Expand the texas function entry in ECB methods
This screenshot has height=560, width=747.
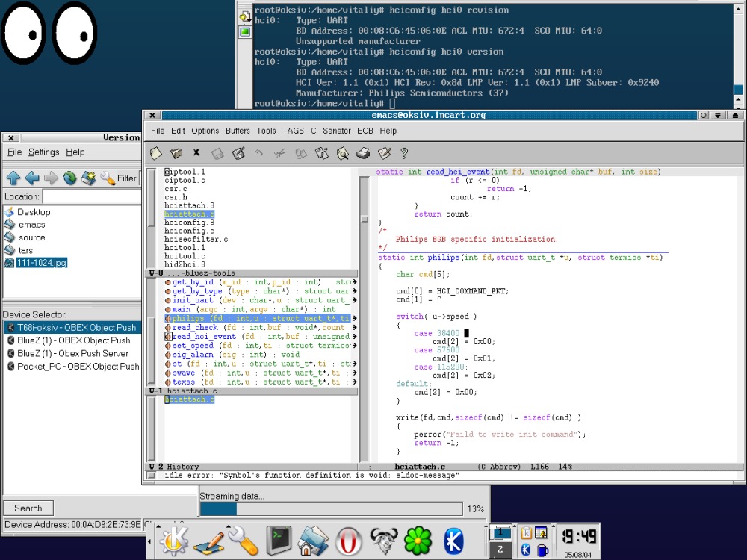(x=167, y=382)
